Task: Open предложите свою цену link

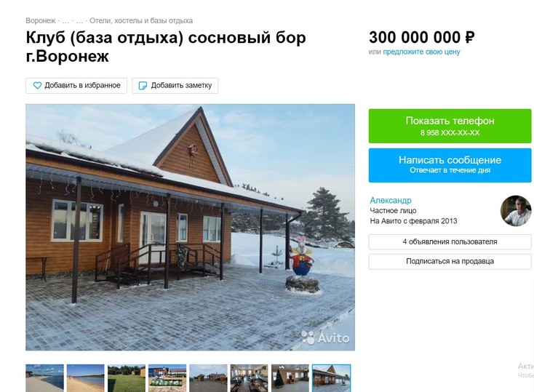Action: pos(421,52)
